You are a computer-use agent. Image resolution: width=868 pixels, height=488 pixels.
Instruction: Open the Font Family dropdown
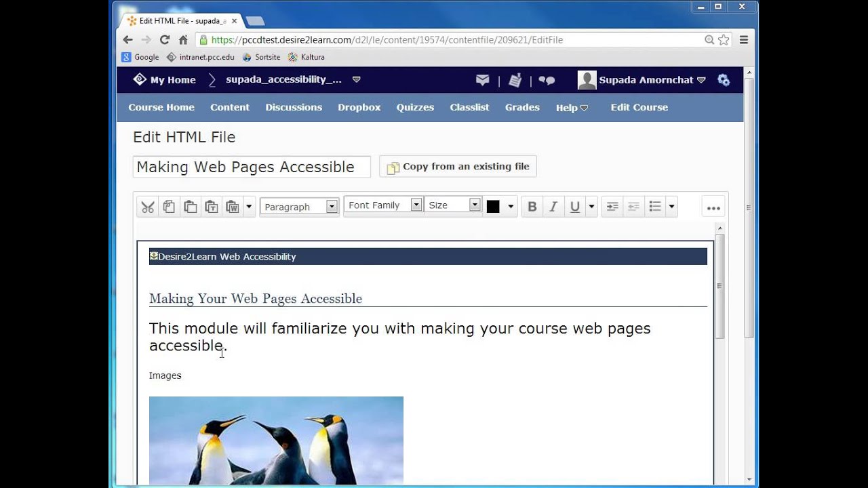coord(384,205)
